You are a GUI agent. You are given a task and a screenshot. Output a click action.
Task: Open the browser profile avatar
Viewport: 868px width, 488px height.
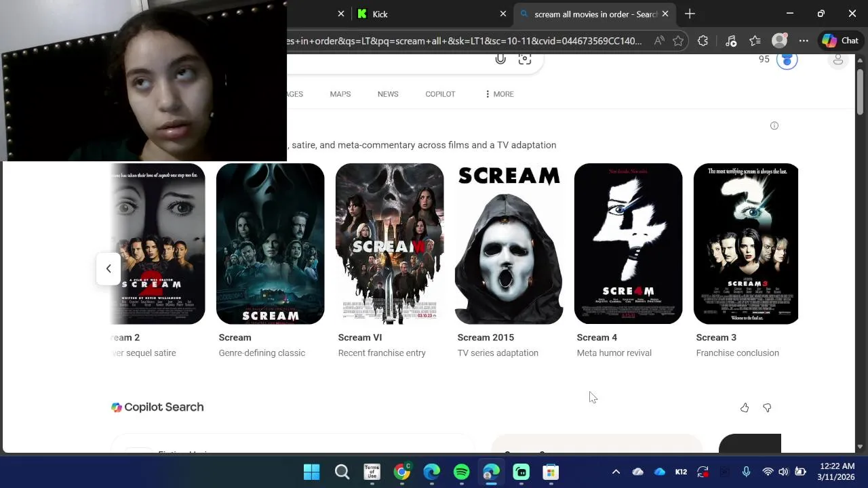[x=780, y=41]
